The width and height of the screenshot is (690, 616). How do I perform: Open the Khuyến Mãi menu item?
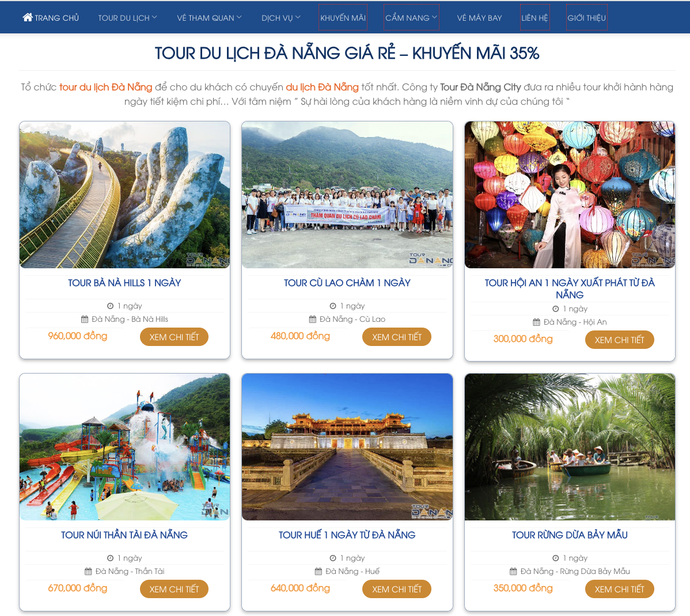(x=343, y=18)
